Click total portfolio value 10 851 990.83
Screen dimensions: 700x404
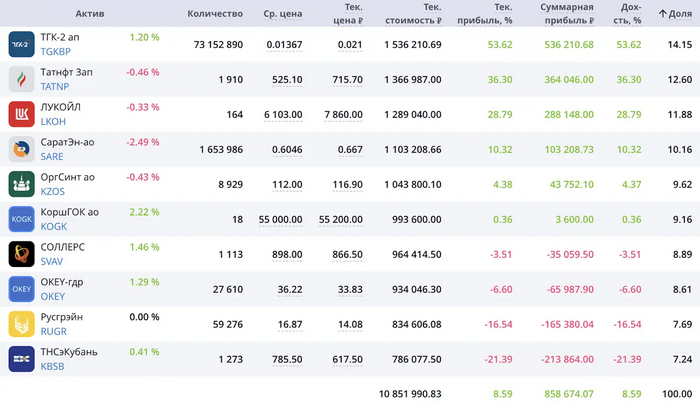(x=410, y=394)
